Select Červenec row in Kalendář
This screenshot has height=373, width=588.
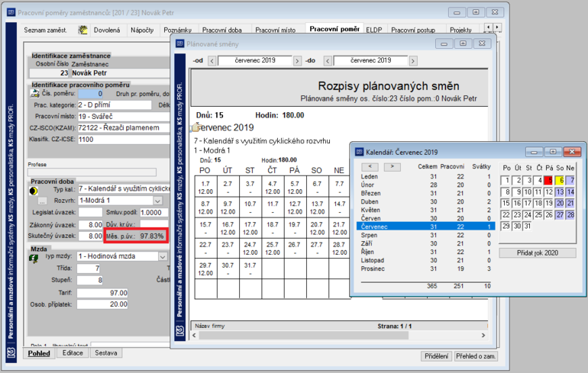pos(425,227)
